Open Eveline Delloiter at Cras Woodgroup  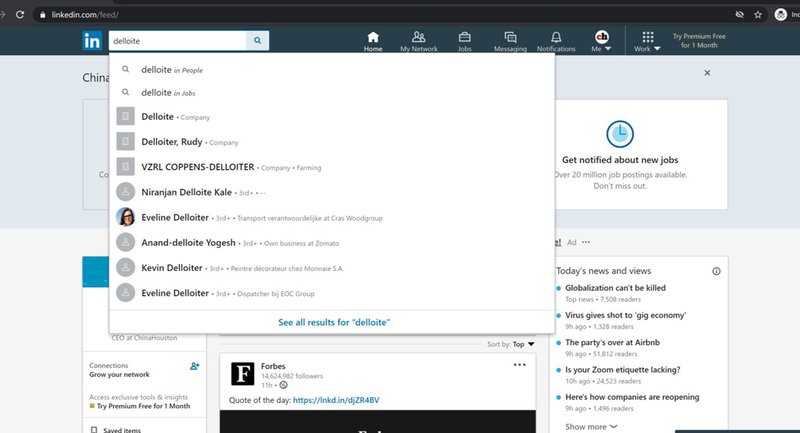click(332, 217)
